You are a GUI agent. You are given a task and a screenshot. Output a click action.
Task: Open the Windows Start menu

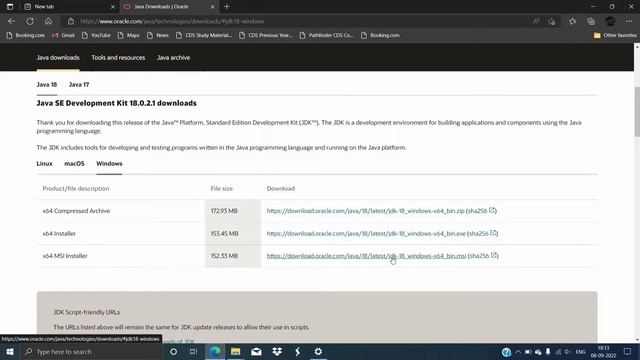(10, 351)
